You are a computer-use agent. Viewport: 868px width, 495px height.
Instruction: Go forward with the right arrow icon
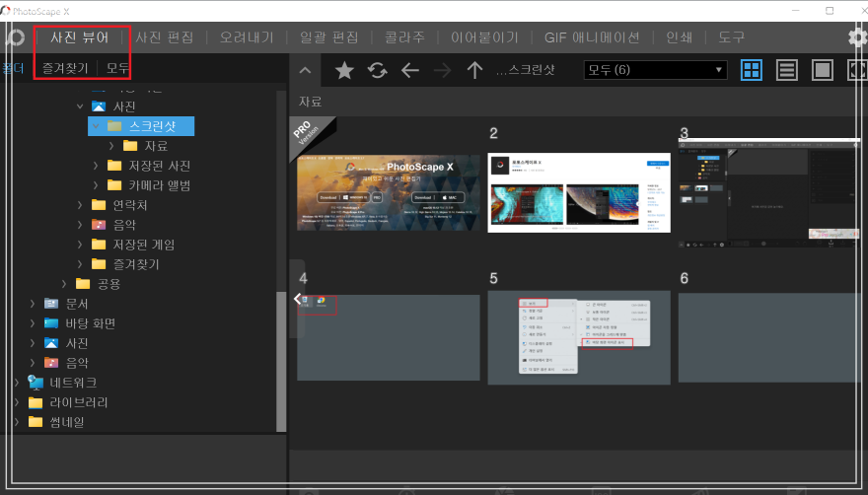click(442, 70)
